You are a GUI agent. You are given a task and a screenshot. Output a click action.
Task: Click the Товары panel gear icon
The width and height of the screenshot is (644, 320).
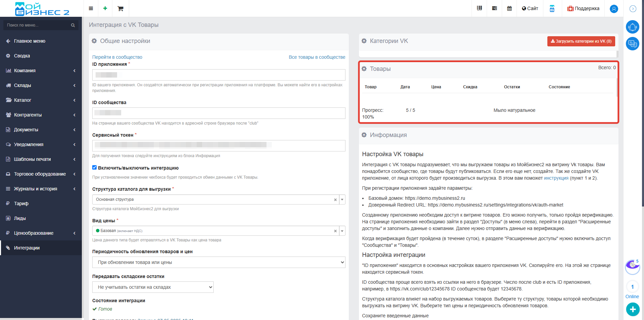click(364, 68)
